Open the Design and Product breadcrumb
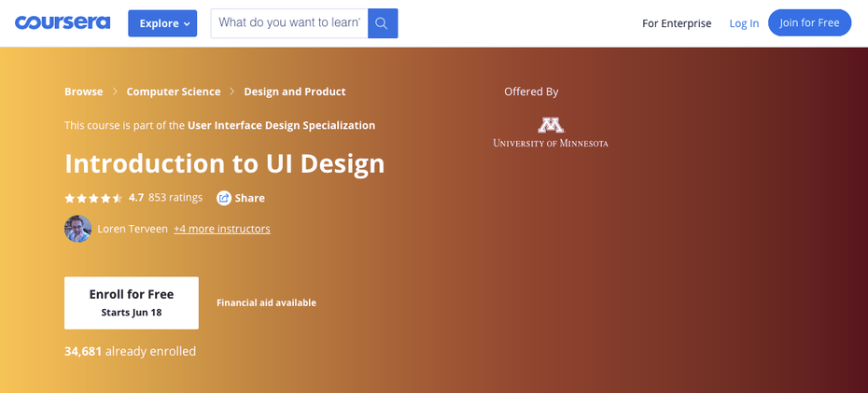This screenshot has width=868, height=393. pos(295,91)
